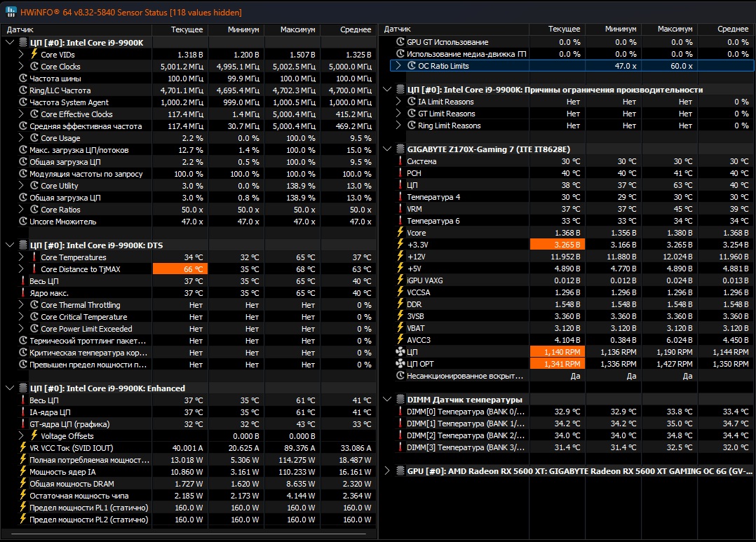Click the fan icon of ЦП OPT row
This screenshot has height=542, width=756.
point(400,364)
